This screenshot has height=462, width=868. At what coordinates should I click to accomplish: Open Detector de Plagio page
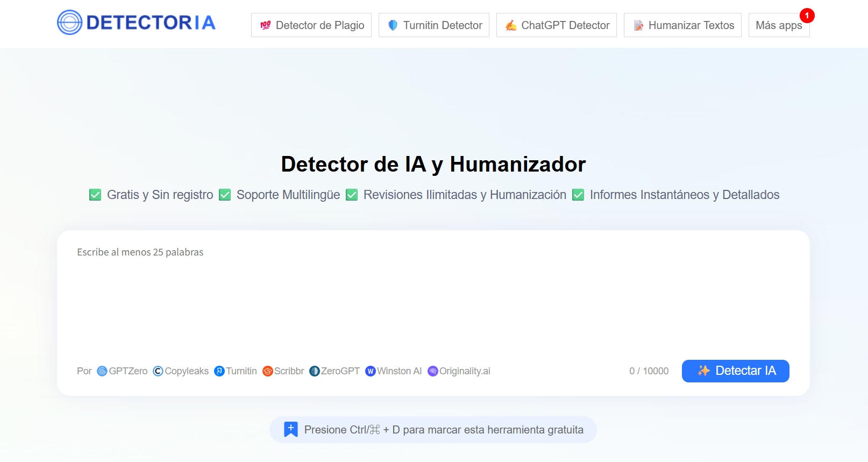click(311, 25)
